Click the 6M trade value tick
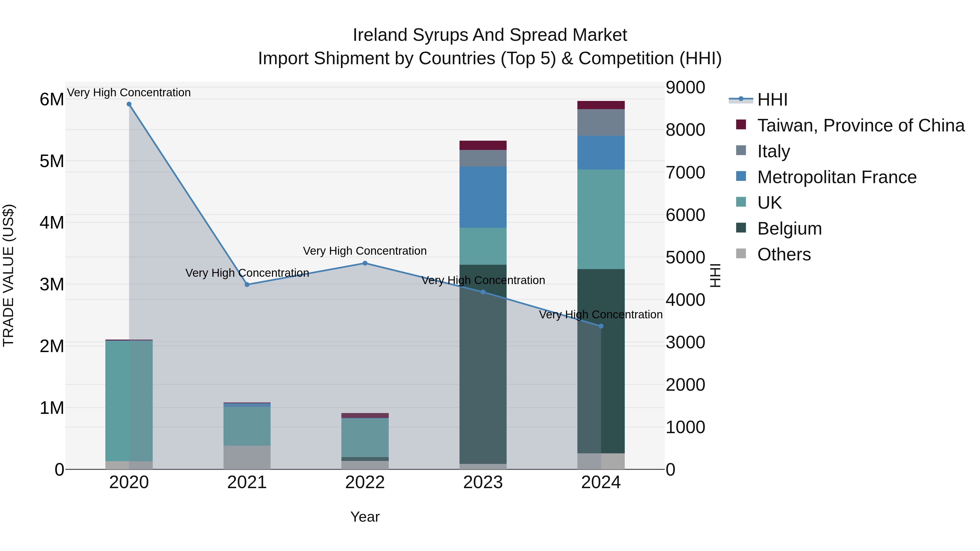Image resolution: width=980 pixels, height=551 pixels. 52,100
